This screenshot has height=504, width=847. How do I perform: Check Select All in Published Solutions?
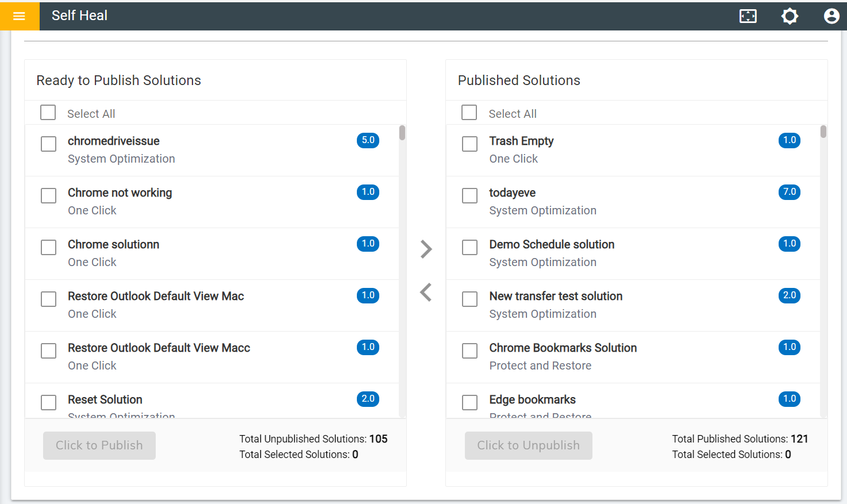tap(469, 113)
